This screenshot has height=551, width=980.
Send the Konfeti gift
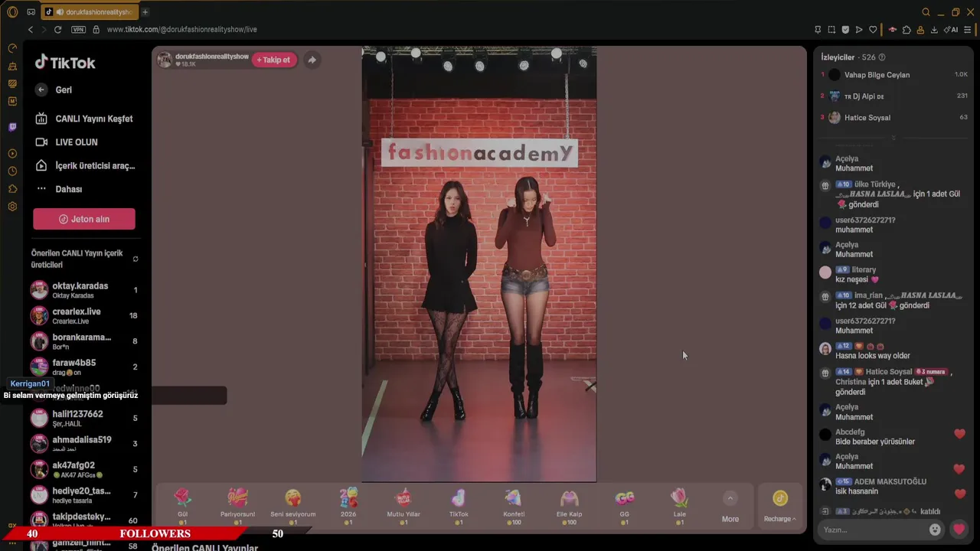pyautogui.click(x=514, y=506)
